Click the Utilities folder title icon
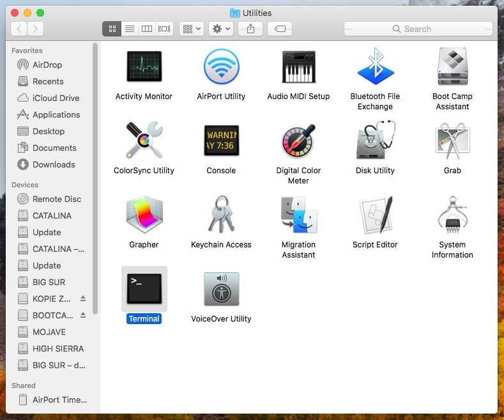 (x=235, y=13)
